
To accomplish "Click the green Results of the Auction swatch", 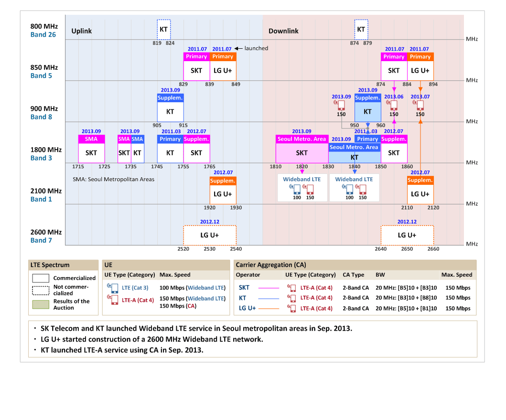I will [x=41, y=304].
